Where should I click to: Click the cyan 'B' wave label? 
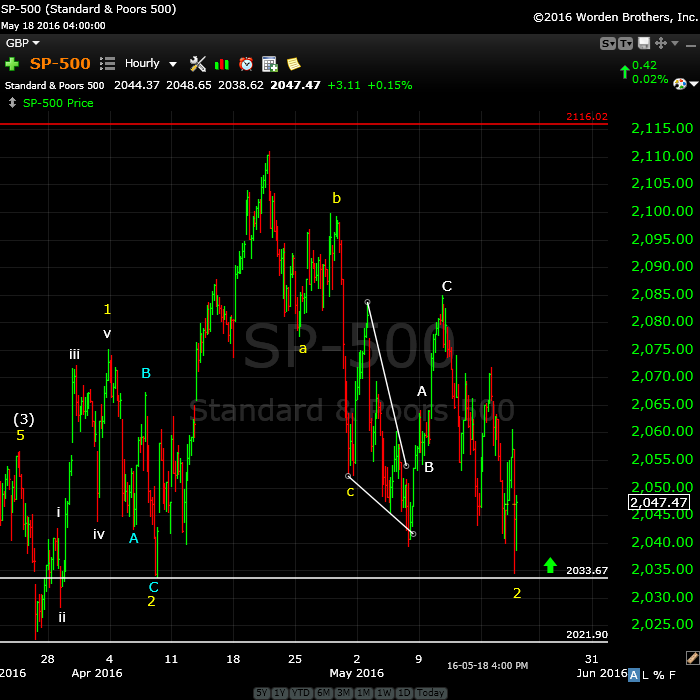[146, 373]
